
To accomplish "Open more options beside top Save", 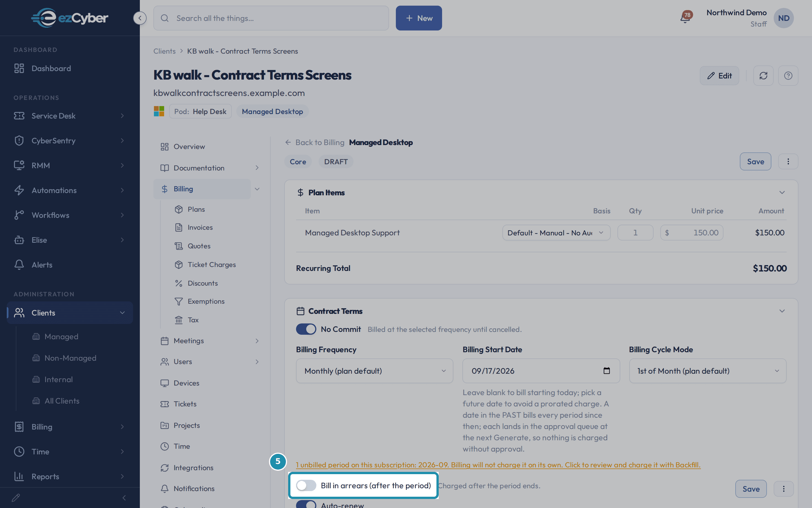I will 788,162.
